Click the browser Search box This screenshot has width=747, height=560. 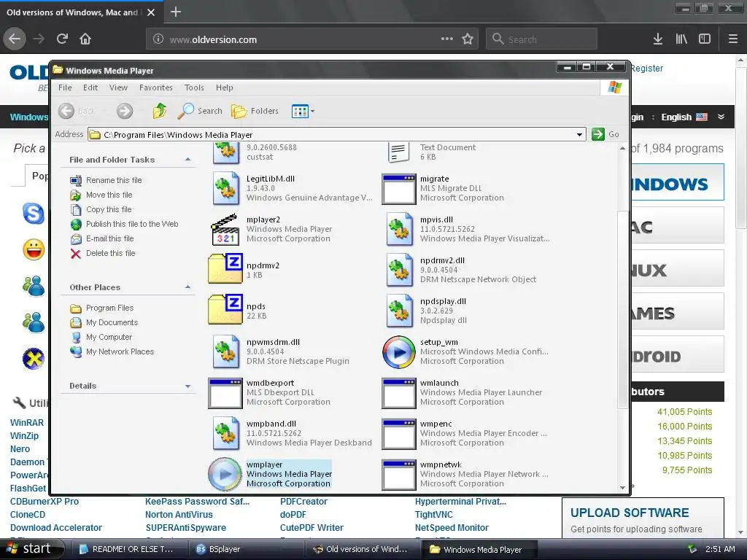[x=542, y=39]
